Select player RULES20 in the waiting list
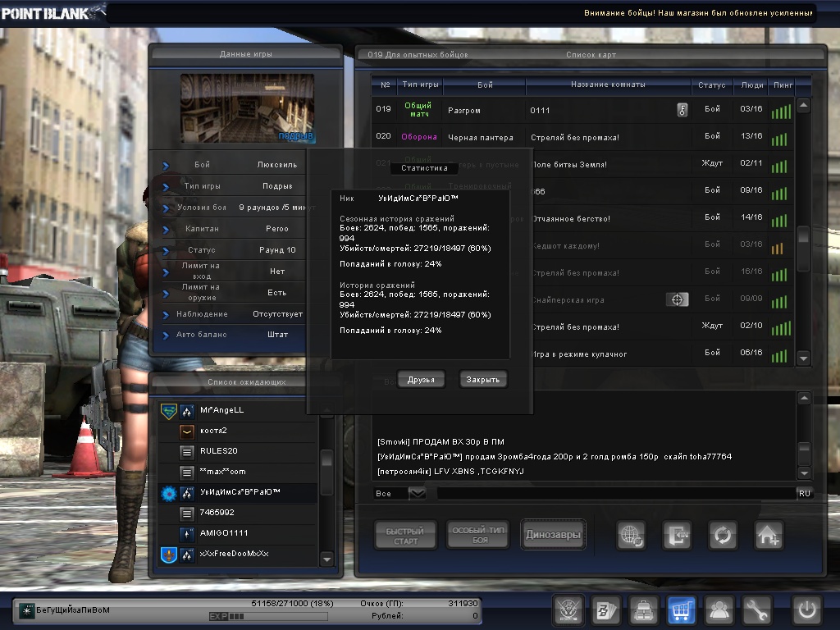Viewport: 840px width, 630px height. click(x=238, y=451)
